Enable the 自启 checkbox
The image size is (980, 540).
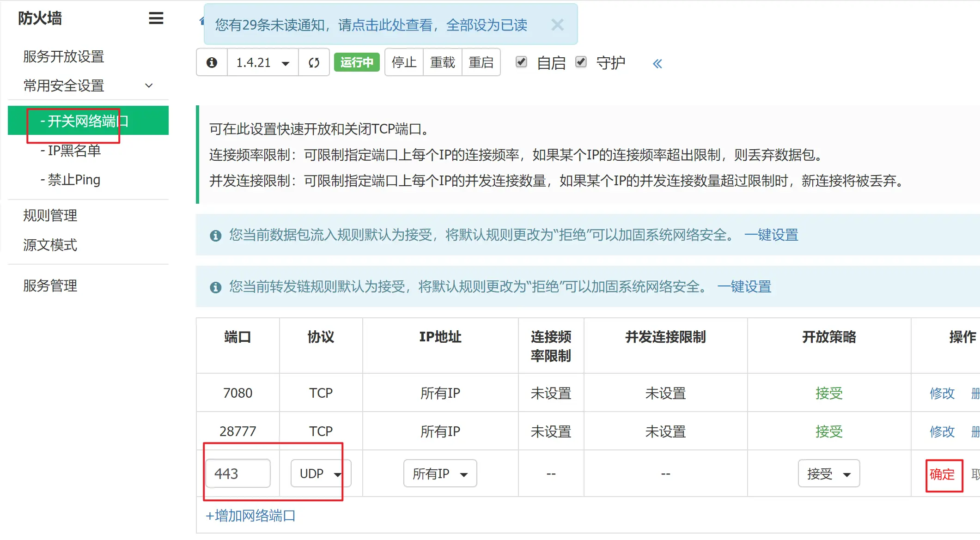[x=521, y=61]
